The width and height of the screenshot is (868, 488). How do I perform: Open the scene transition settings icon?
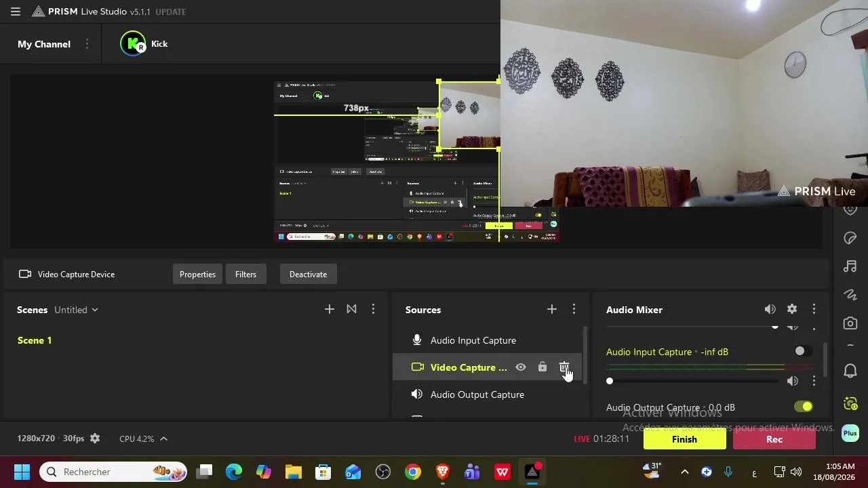351,310
